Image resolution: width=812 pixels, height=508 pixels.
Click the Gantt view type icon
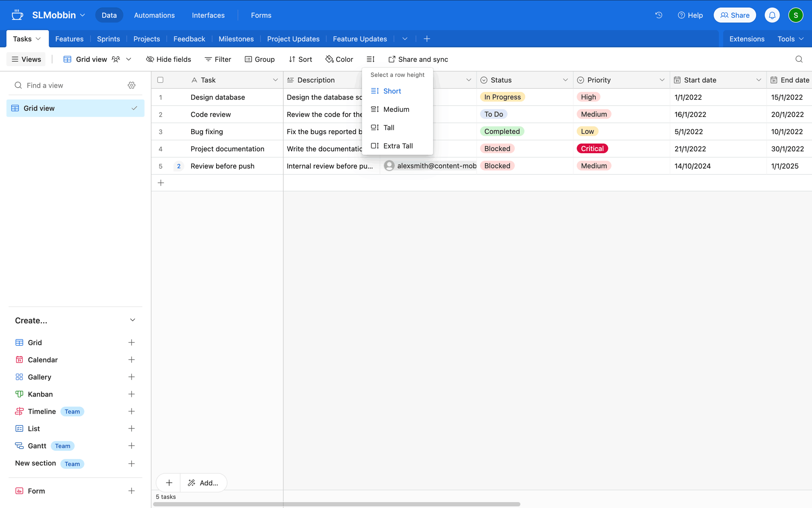[19, 446]
